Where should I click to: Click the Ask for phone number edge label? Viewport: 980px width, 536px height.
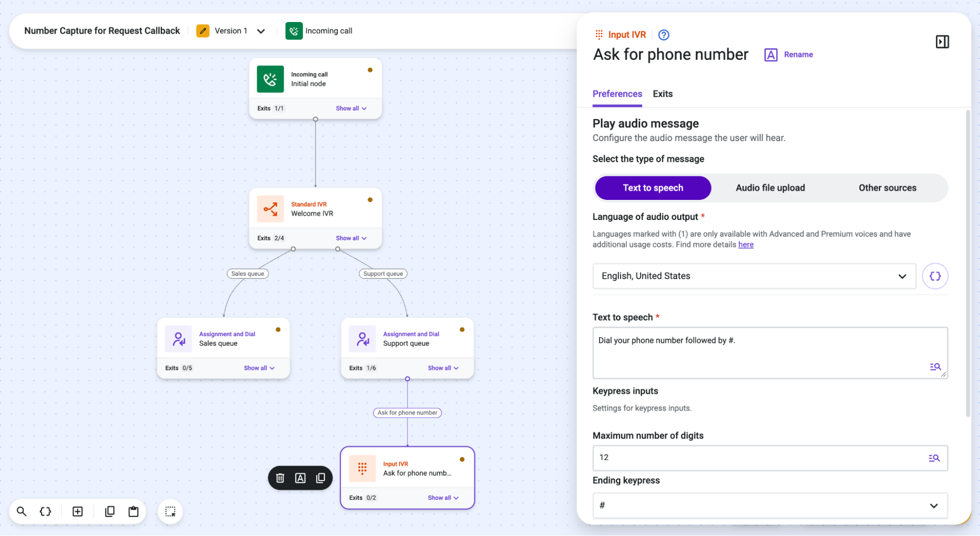407,413
